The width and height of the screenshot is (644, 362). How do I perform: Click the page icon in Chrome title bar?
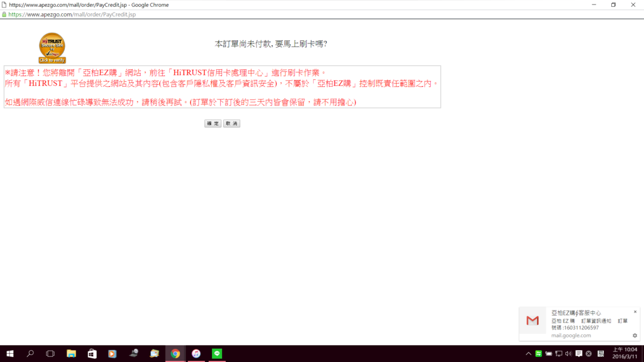click(4, 5)
